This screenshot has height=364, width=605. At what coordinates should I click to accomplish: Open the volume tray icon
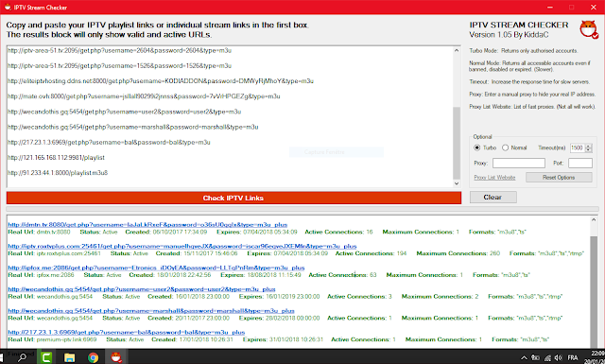(558, 357)
